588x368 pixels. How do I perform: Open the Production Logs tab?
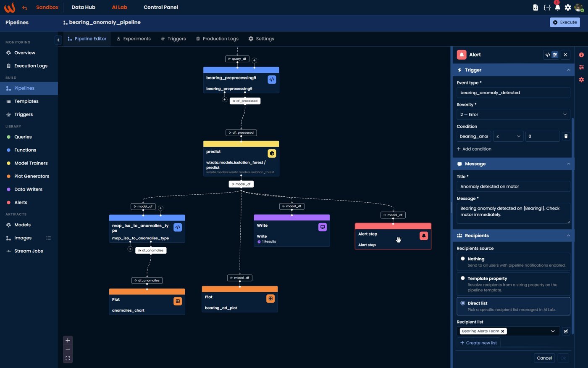[x=217, y=39]
